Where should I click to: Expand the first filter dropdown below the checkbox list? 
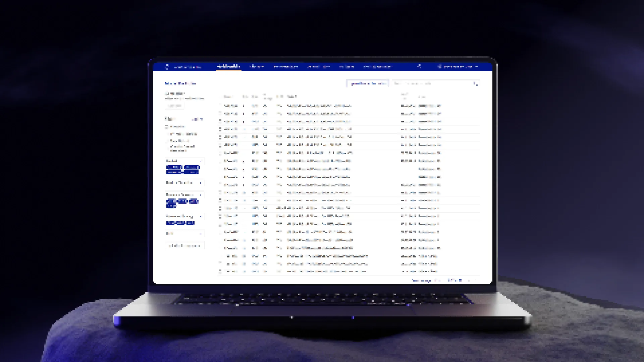point(184,161)
